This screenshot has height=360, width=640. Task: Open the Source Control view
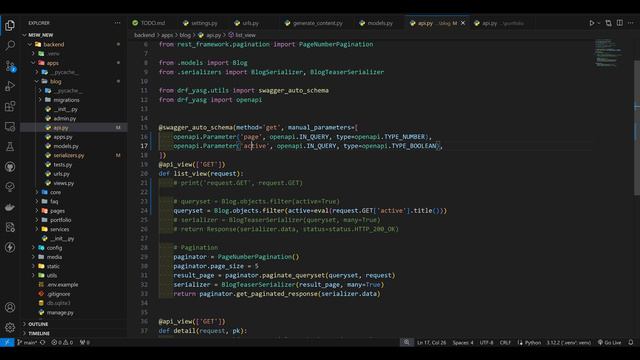[x=10, y=66]
